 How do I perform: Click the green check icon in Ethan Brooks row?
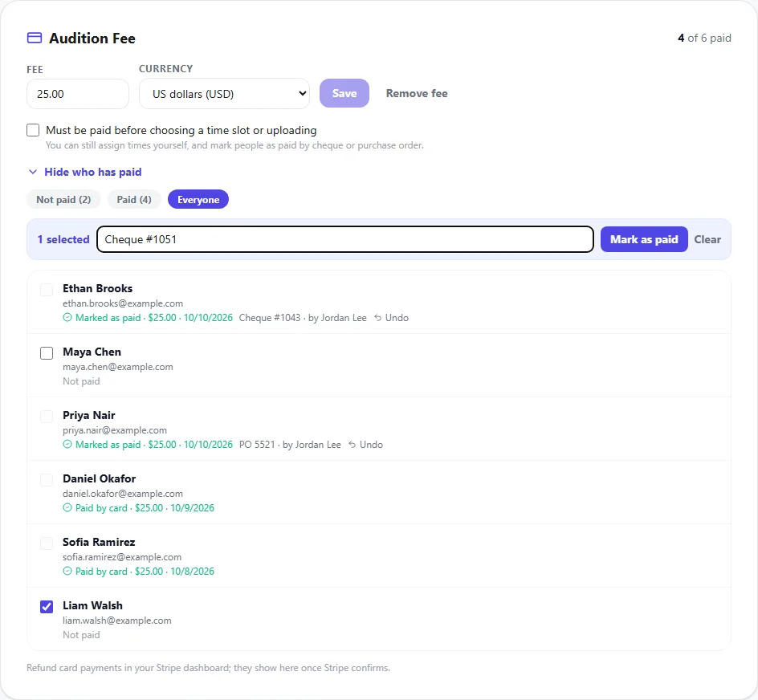pos(67,318)
